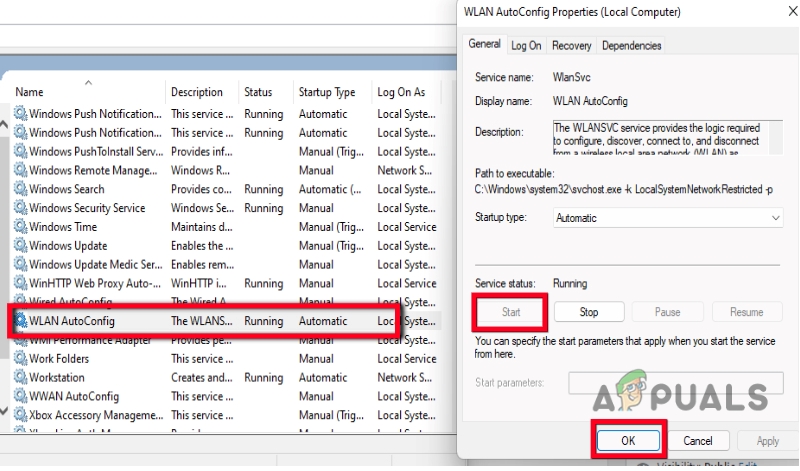Click Network S... log on in Workstation row

[x=404, y=378]
